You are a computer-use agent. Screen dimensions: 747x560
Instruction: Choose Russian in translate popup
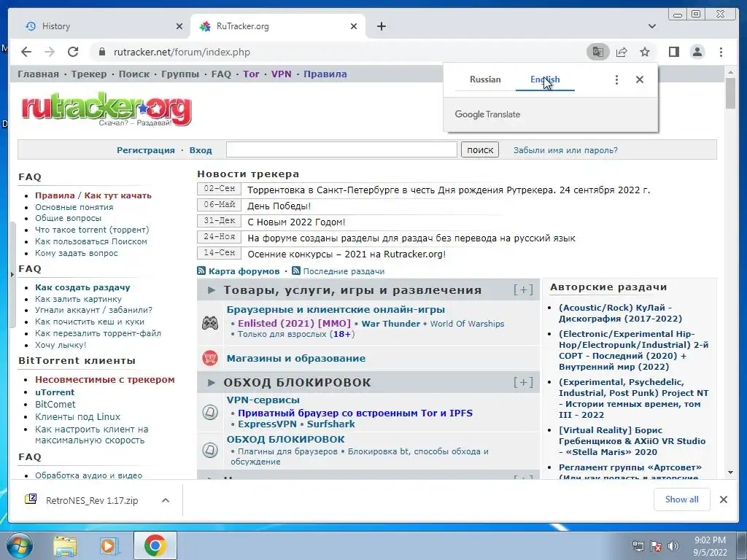click(485, 79)
